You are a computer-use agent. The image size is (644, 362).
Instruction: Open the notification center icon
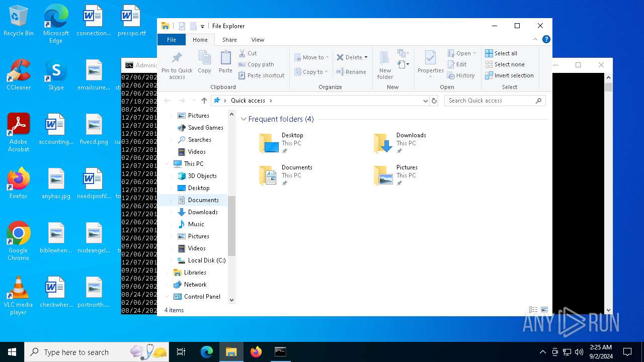pyautogui.click(x=627, y=352)
